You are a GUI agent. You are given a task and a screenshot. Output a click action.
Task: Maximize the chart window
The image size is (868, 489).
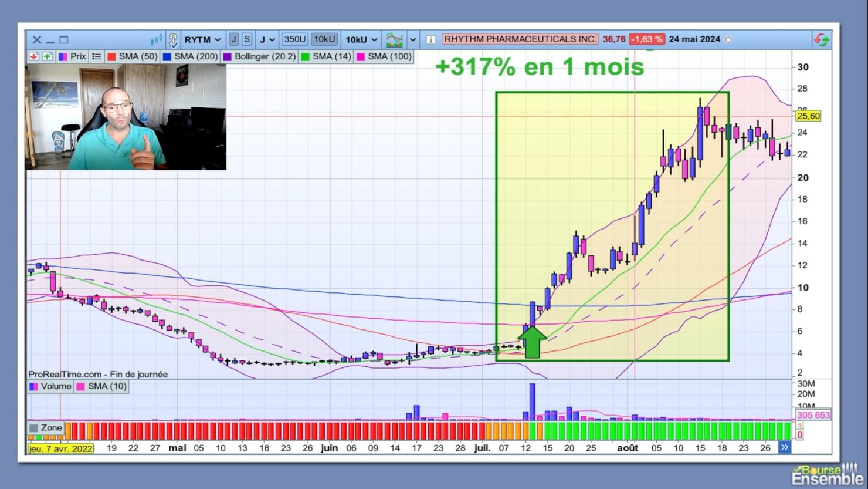pyautogui.click(x=64, y=40)
